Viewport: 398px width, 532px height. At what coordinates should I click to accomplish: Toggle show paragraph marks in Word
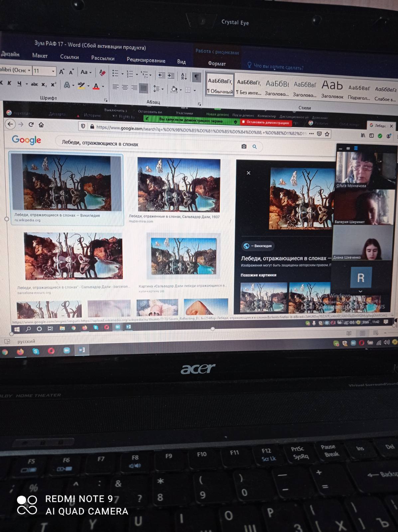(x=197, y=77)
